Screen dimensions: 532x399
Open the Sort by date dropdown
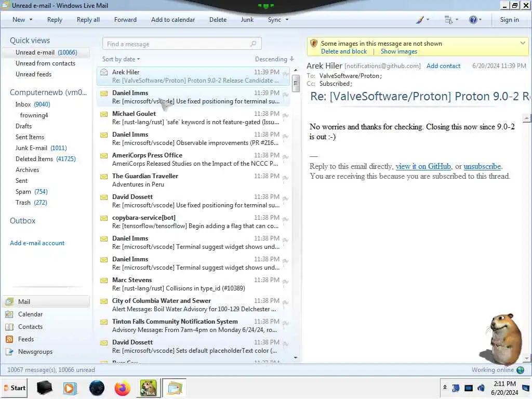(121, 59)
